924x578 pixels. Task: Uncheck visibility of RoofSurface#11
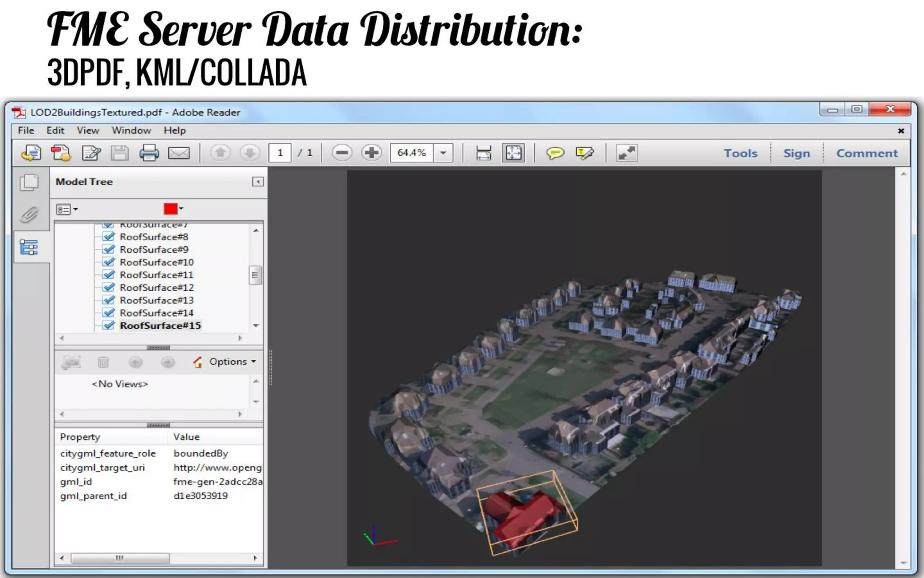(108, 275)
